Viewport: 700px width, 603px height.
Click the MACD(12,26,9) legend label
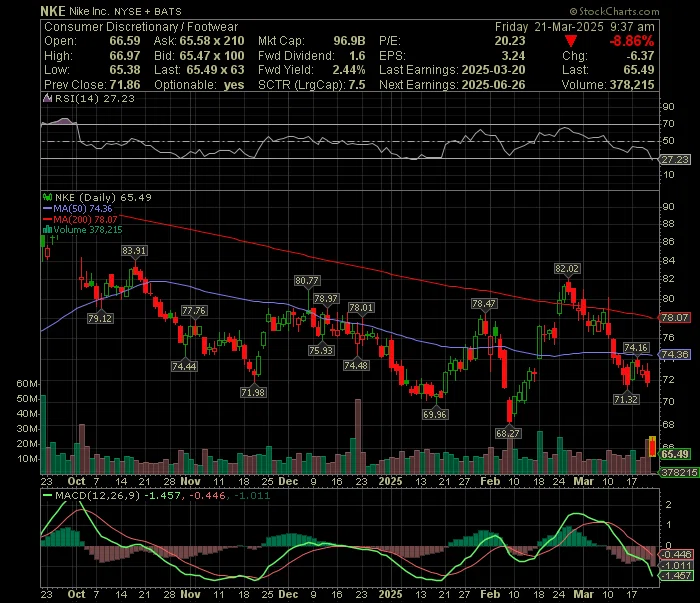point(97,495)
